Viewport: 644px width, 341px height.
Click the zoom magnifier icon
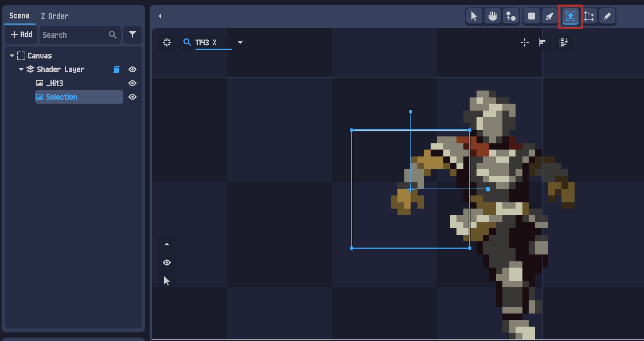tap(187, 42)
